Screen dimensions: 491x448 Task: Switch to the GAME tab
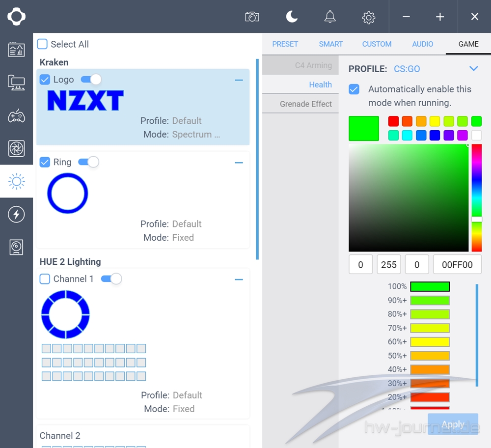pos(468,44)
